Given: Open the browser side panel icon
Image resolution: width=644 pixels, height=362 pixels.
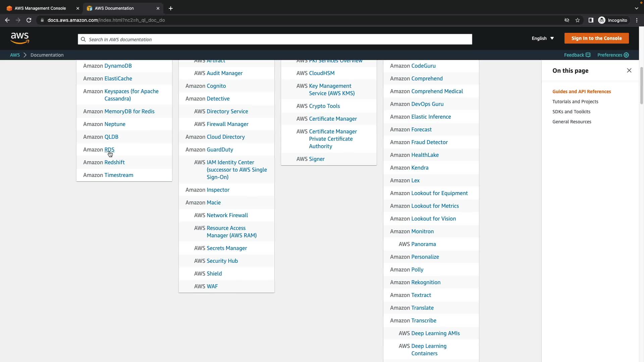Looking at the screenshot, I should (x=591, y=20).
